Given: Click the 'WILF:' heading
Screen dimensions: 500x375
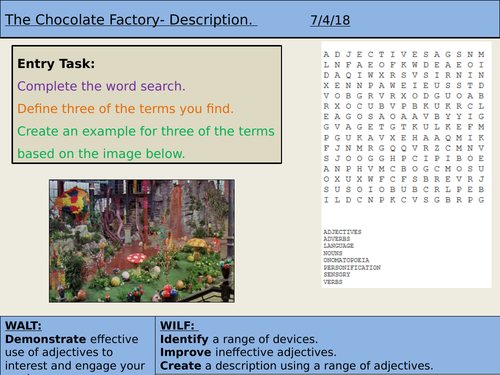Looking at the screenshot, I should (177, 325).
